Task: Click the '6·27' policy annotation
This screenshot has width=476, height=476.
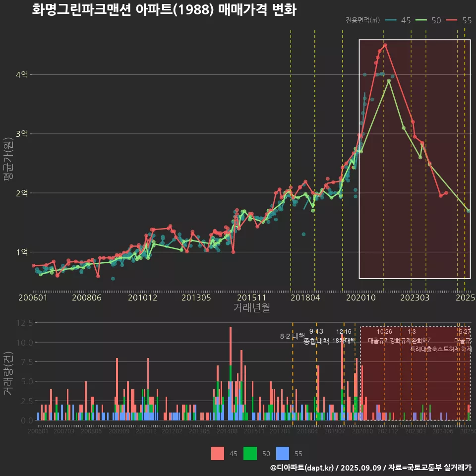Action: (x=465, y=332)
